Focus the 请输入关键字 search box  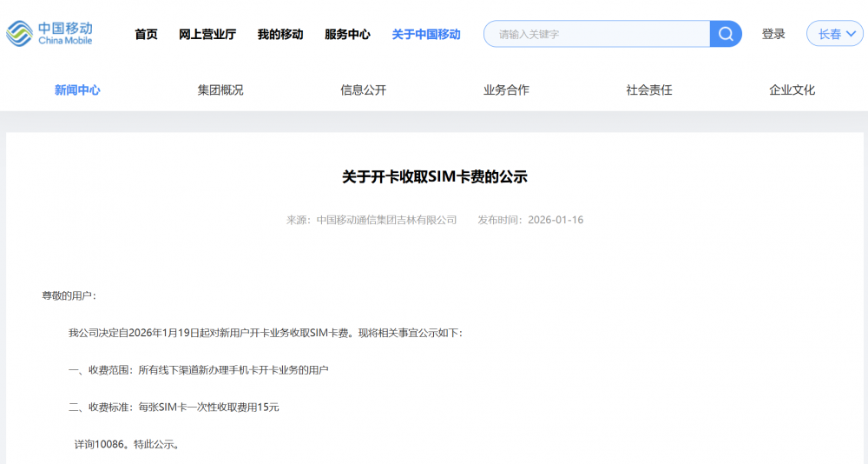pos(599,35)
